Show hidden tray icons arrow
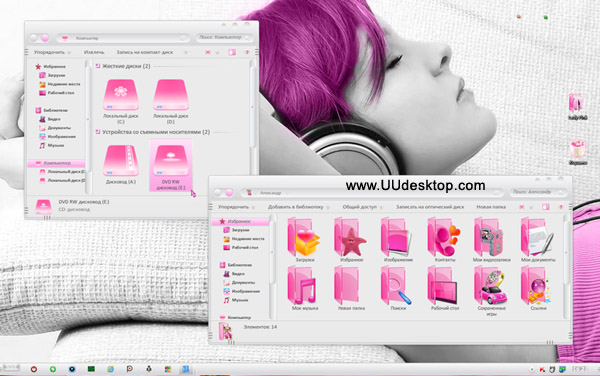 [532, 369]
